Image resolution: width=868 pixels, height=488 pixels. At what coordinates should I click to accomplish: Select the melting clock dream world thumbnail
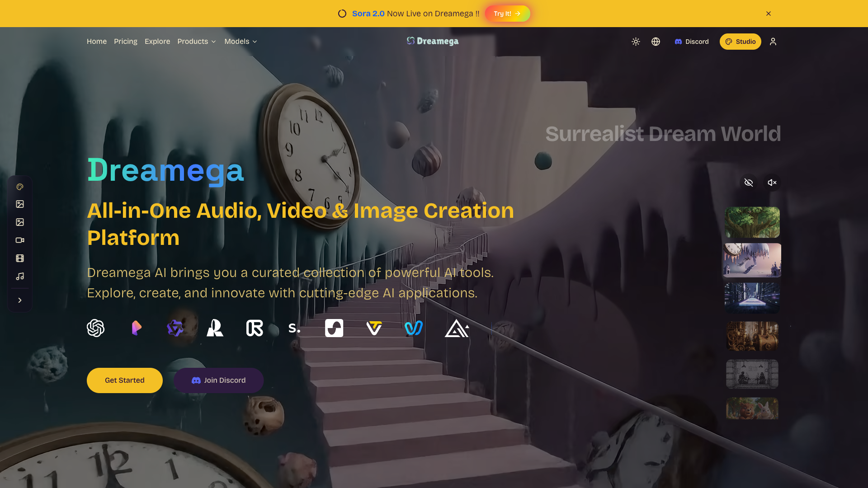point(752,260)
